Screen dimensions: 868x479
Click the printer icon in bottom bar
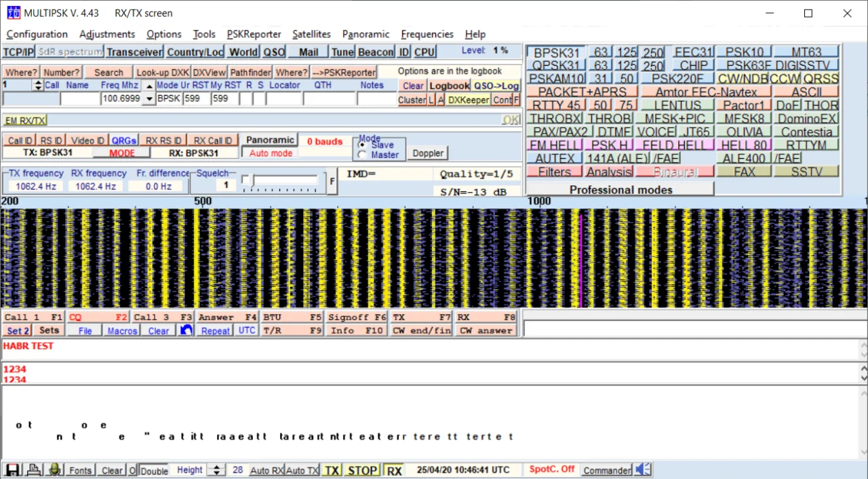click(33, 470)
